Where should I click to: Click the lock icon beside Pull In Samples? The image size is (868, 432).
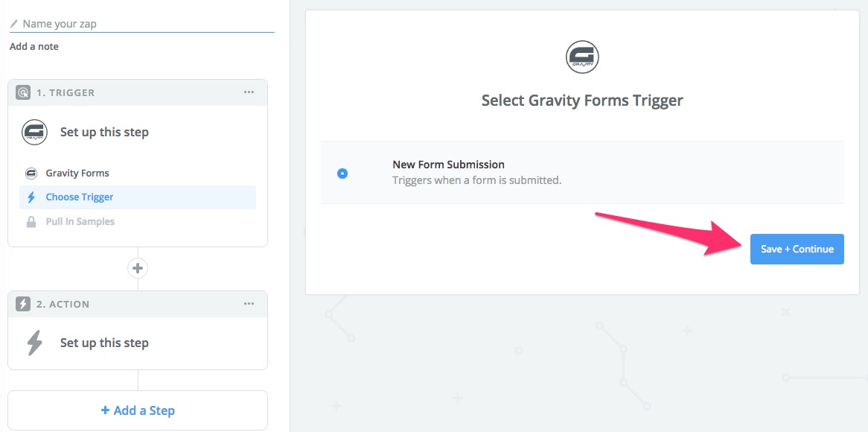coord(31,221)
